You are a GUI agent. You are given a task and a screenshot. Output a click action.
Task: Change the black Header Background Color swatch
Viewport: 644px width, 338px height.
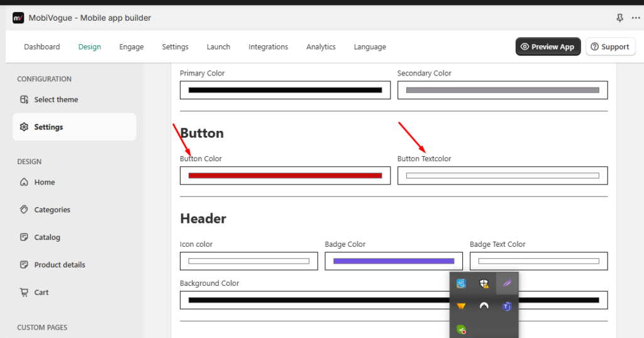pos(394,300)
